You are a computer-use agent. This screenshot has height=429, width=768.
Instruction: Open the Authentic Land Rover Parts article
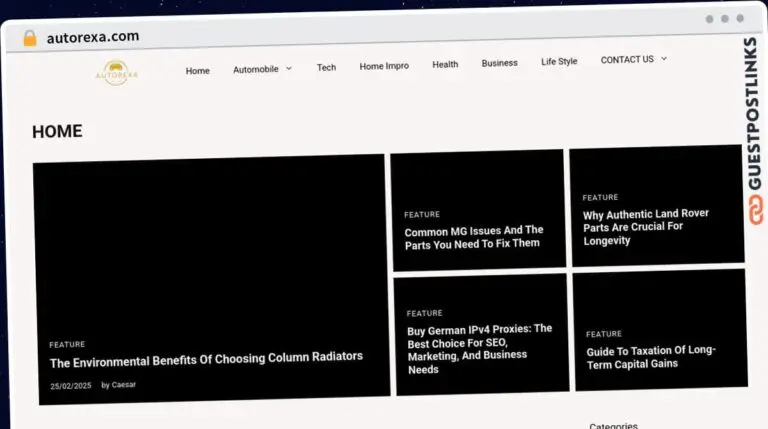pos(646,227)
